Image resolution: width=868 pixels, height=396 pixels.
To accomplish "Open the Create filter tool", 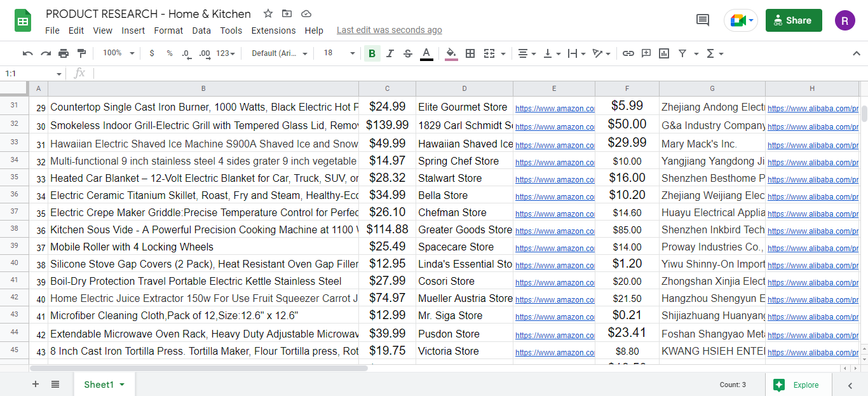I will 682,53.
